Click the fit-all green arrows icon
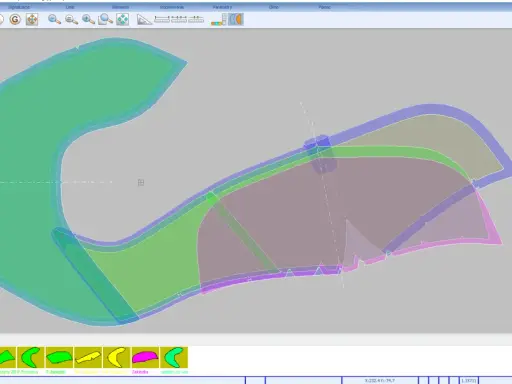The height and width of the screenshot is (384, 512). [123, 20]
